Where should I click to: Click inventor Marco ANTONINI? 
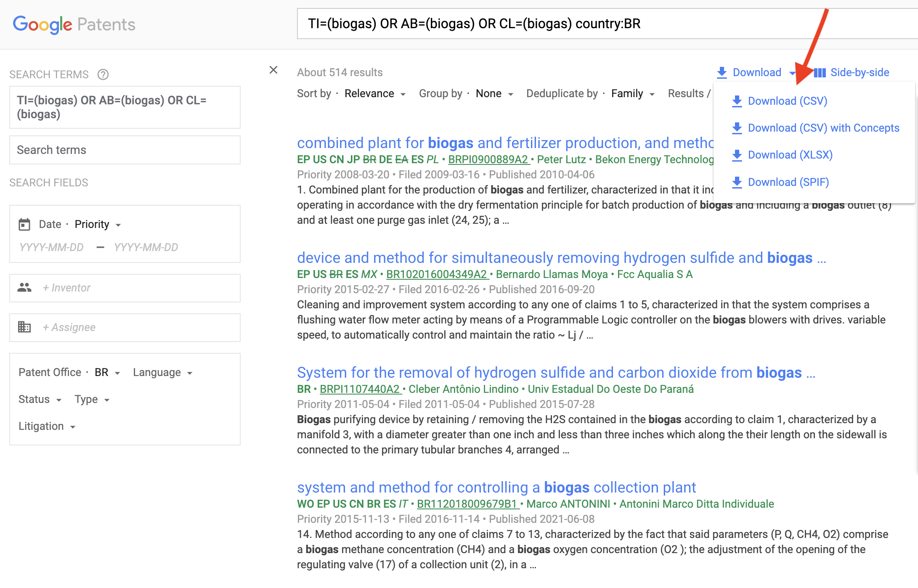(568, 504)
